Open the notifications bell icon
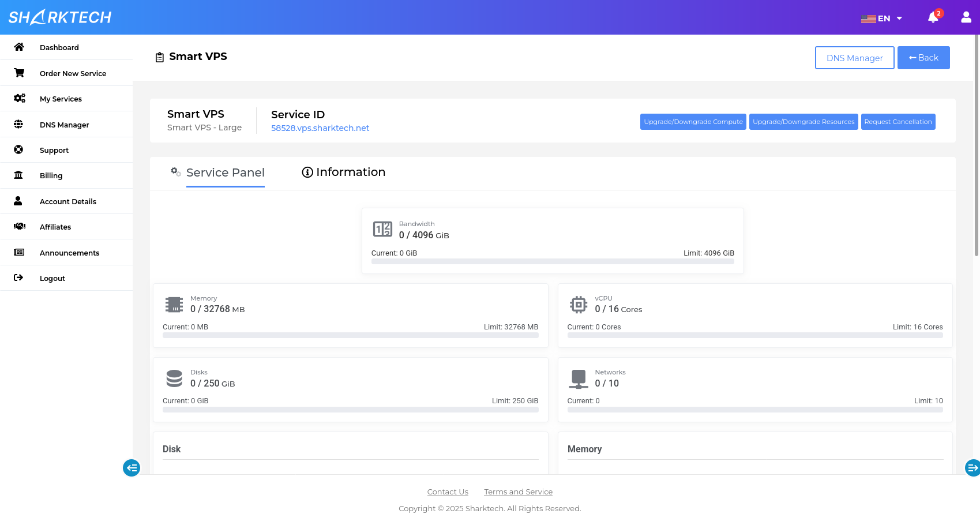This screenshot has height=525, width=980. 933,18
